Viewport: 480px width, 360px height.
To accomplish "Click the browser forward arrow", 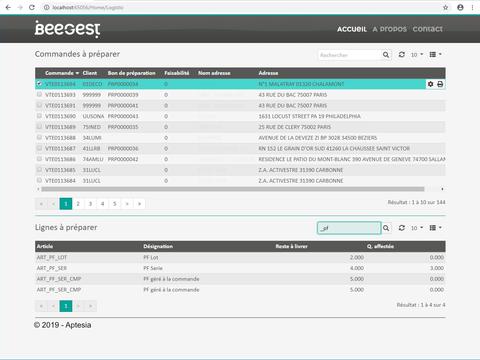I will coord(20,7).
